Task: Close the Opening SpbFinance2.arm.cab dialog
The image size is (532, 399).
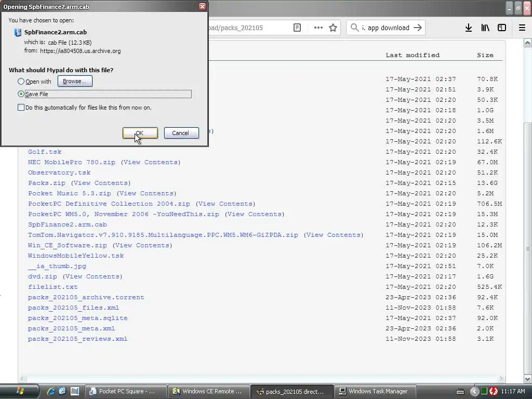Action: coord(202,6)
